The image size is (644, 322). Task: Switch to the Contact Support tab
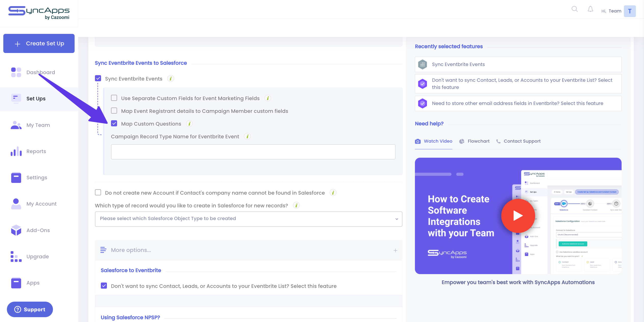point(518,141)
